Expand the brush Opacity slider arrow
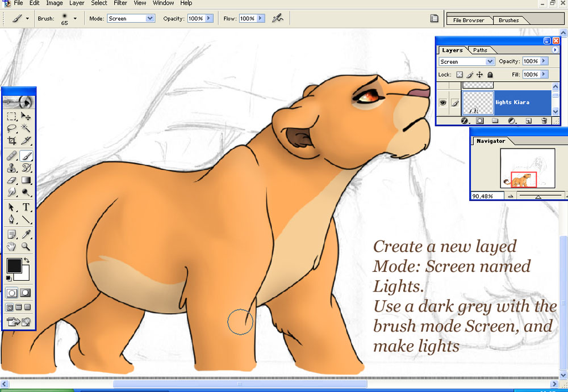Image resolution: width=568 pixels, height=392 pixels. click(x=209, y=19)
